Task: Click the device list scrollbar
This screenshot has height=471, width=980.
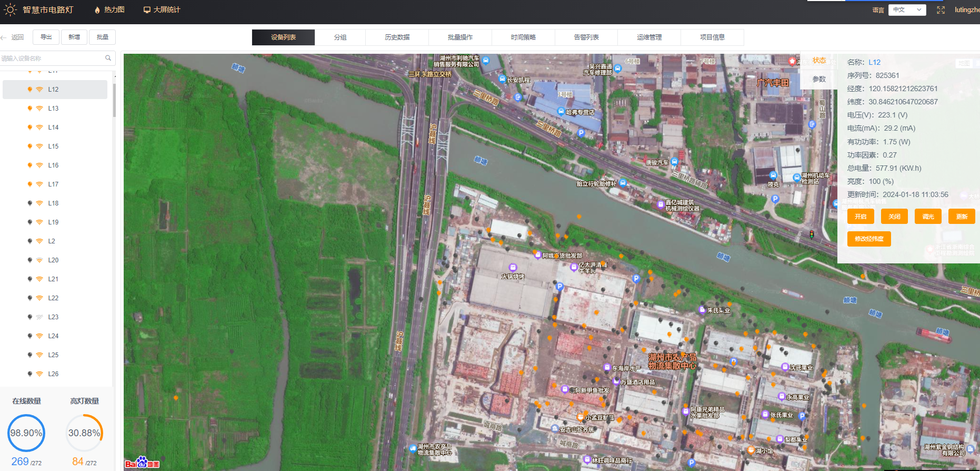Action: click(x=114, y=100)
